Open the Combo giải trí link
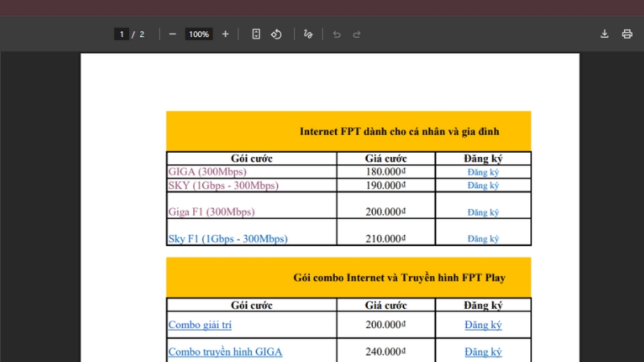 (200, 325)
